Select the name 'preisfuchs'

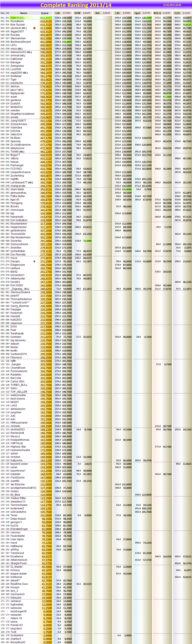(x=17, y=83)
